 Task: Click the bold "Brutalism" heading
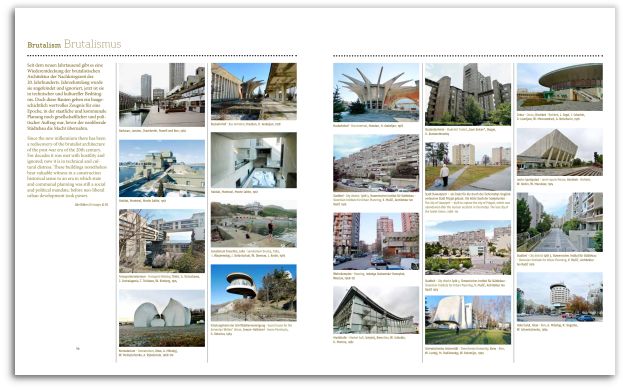pos(44,45)
